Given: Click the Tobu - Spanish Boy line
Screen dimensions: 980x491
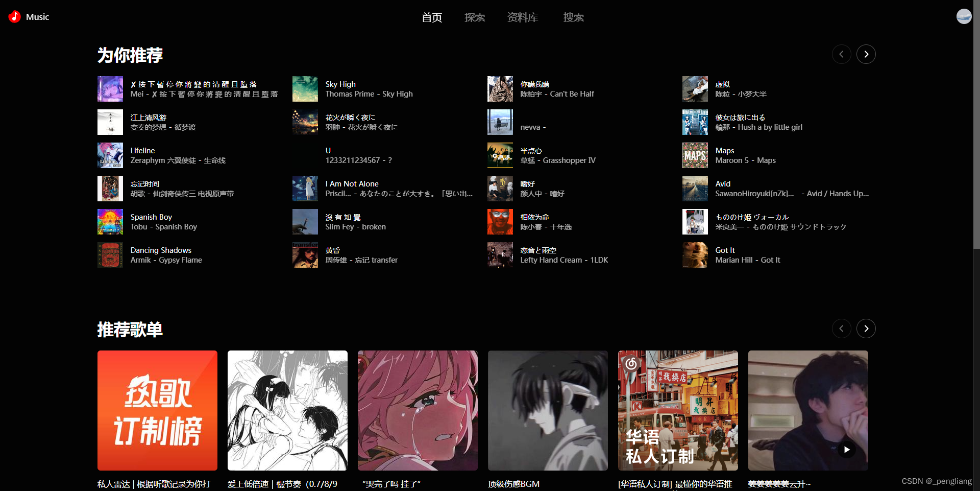Looking at the screenshot, I should pos(163,227).
